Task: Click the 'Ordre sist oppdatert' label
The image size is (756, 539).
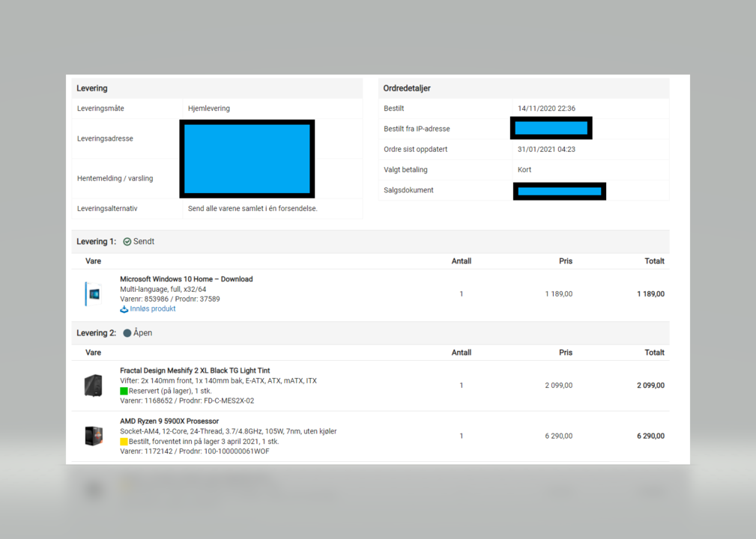Action: 416,149
